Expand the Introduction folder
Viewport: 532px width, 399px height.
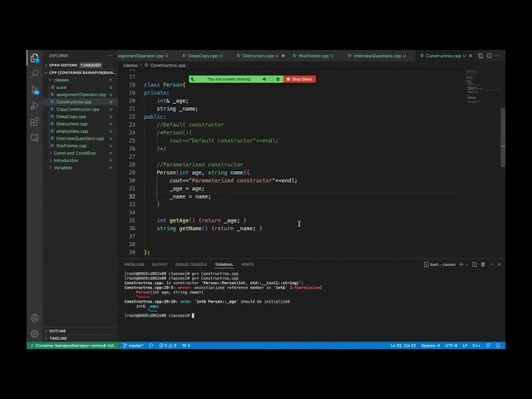click(x=81, y=160)
